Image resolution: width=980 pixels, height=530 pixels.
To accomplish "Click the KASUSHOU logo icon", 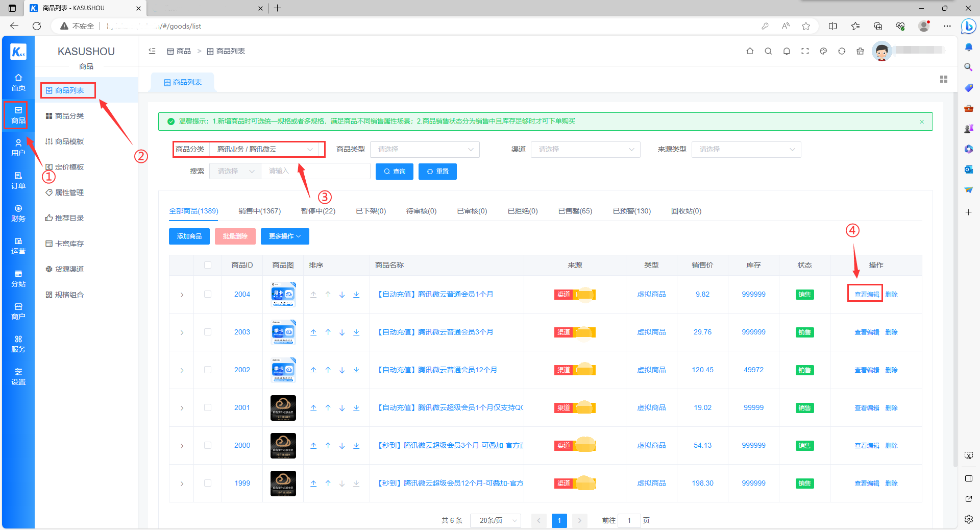I will pos(18,52).
